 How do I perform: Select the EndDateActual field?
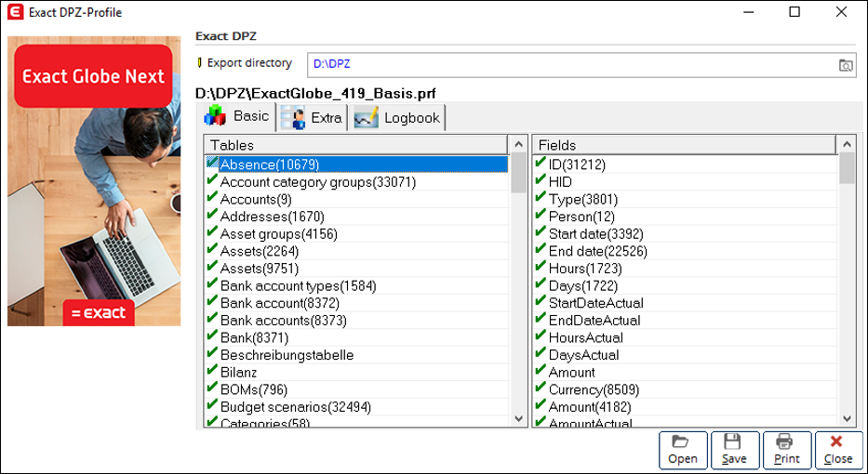tap(686, 321)
